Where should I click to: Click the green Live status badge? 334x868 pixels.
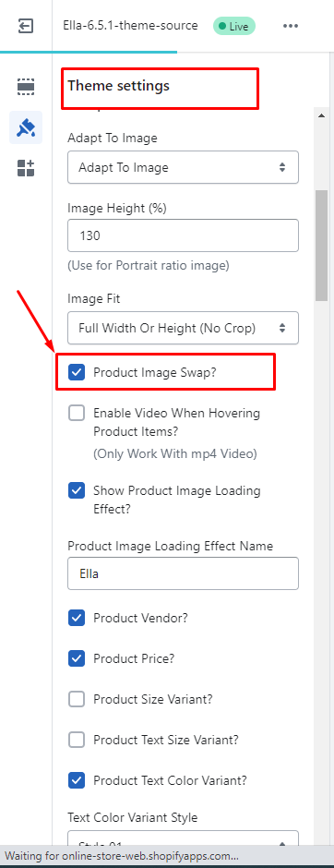pyautogui.click(x=234, y=26)
